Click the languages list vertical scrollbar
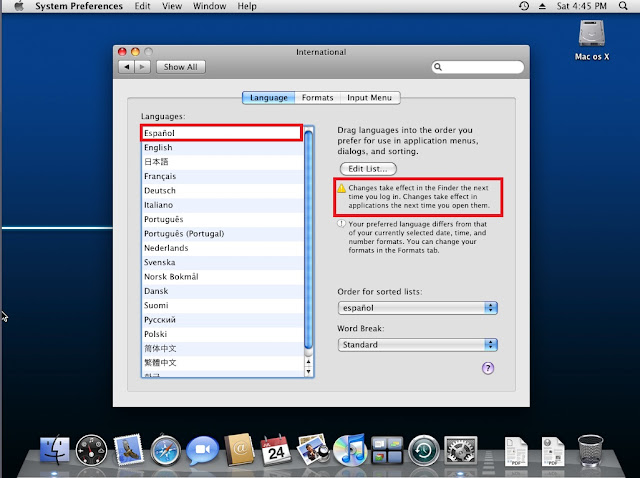This screenshot has height=478, width=640. (309, 241)
